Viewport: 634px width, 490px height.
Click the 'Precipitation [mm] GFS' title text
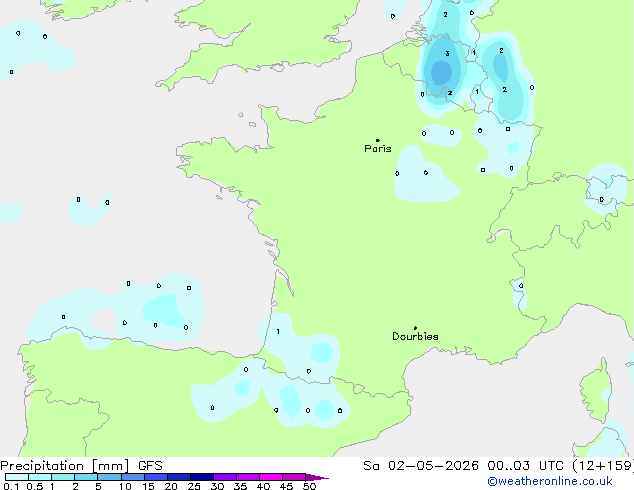click(x=81, y=465)
